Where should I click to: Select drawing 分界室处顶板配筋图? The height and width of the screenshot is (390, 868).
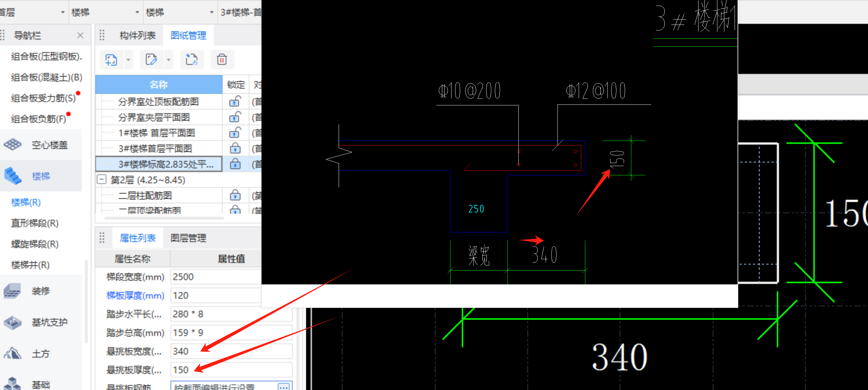[158, 101]
